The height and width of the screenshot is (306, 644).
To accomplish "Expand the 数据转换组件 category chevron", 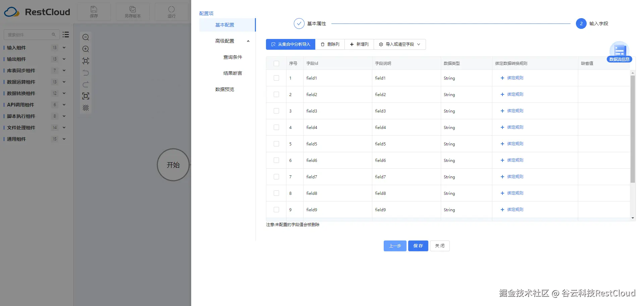I will [64, 93].
